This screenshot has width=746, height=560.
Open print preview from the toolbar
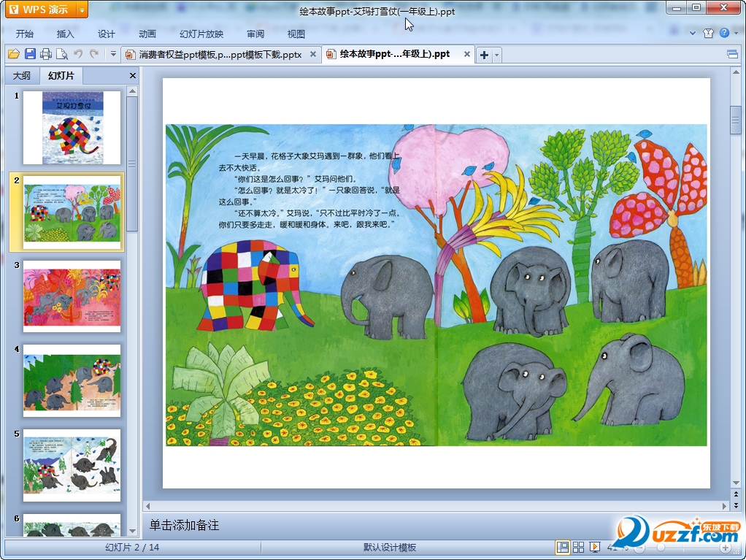[62, 54]
